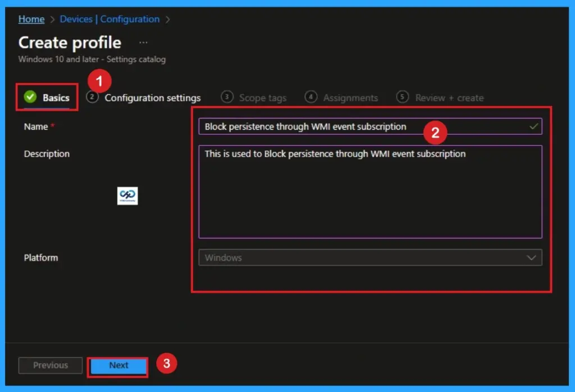Image resolution: width=575 pixels, height=392 pixels.
Task: Select the HTMD Community logo image
Action: click(x=127, y=195)
